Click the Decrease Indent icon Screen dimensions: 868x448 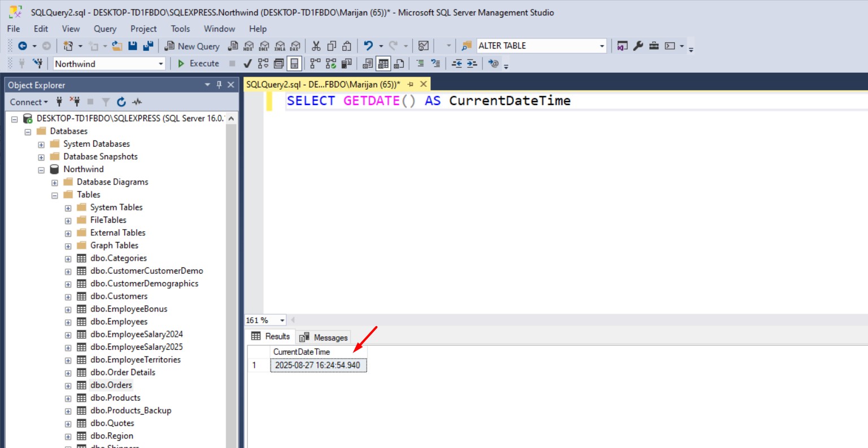click(457, 64)
